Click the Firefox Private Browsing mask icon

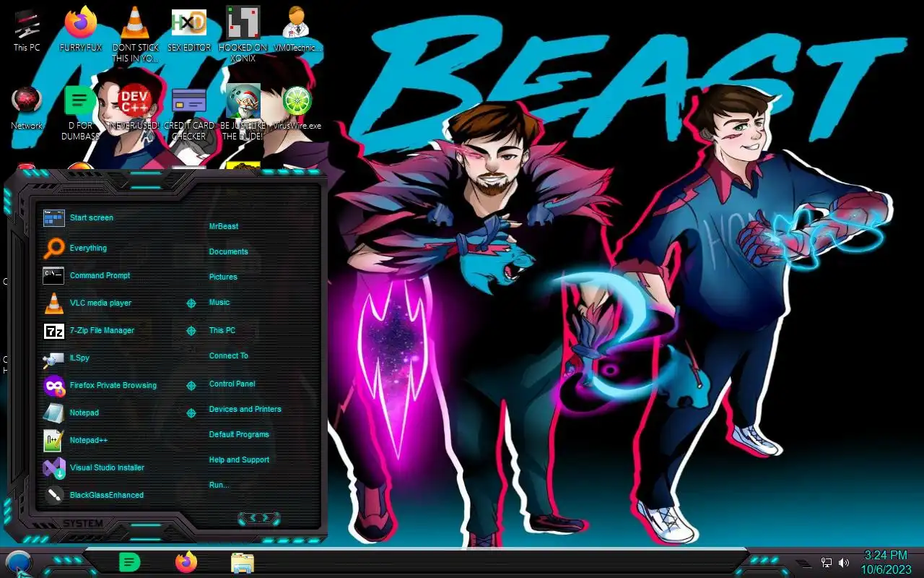coord(54,385)
